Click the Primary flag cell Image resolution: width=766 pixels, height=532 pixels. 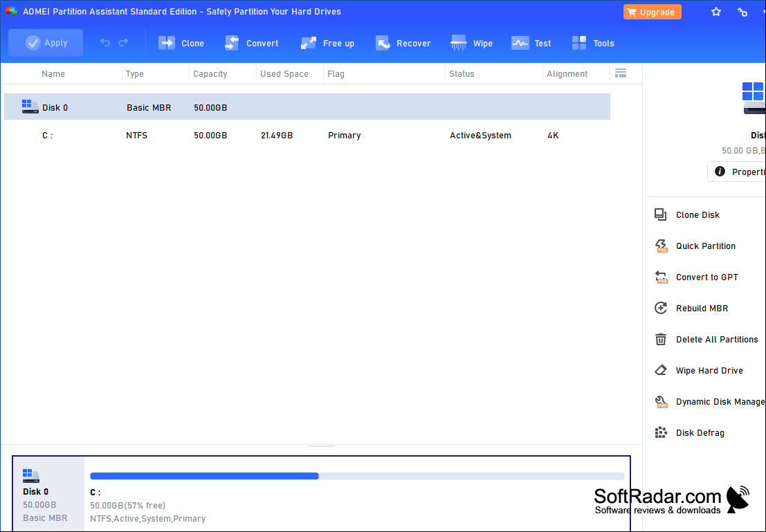click(x=345, y=136)
